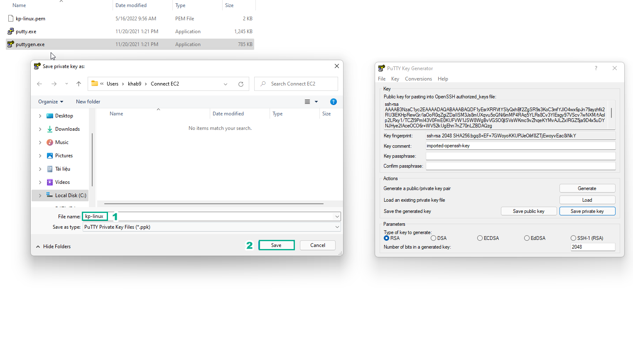Viewport: 633px width, 364px height.
Task: Click New folder button
Action: (x=88, y=102)
